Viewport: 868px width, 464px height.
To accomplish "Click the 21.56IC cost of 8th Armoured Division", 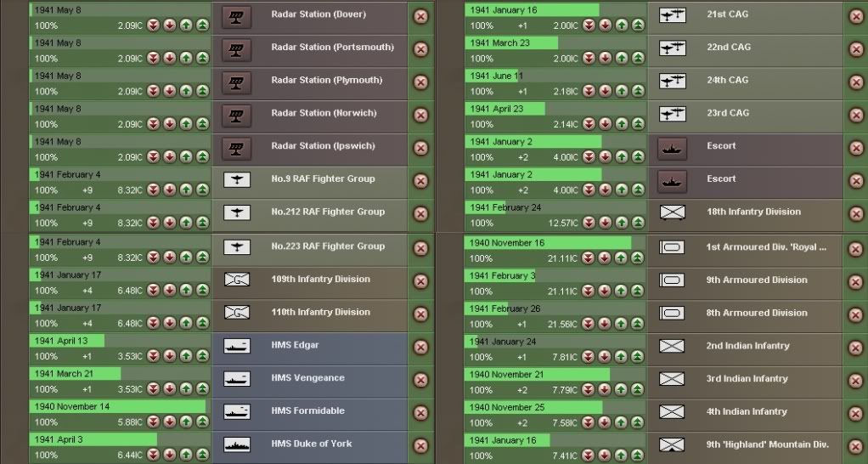I will tap(563, 324).
